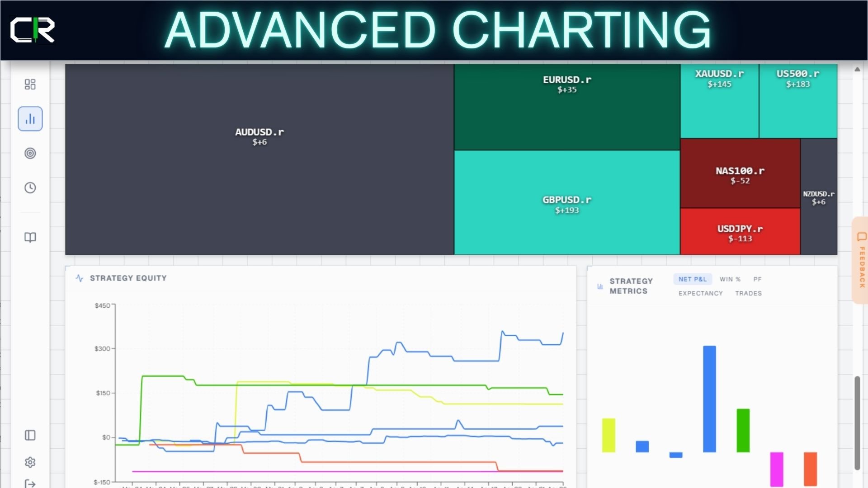868x488 pixels.
Task: Click the AUDUSD.r treemap tile
Action: [x=259, y=159]
